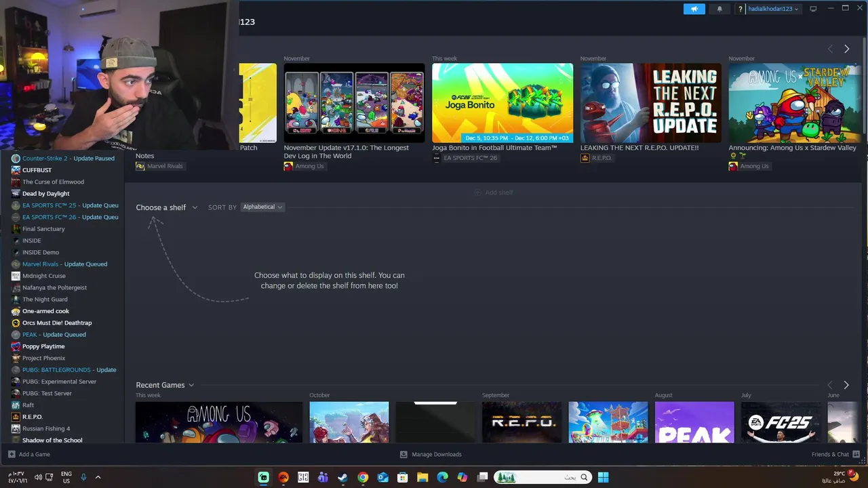Select One-armed cook in the library
This screenshot has height=488, width=868.
pos(45,311)
